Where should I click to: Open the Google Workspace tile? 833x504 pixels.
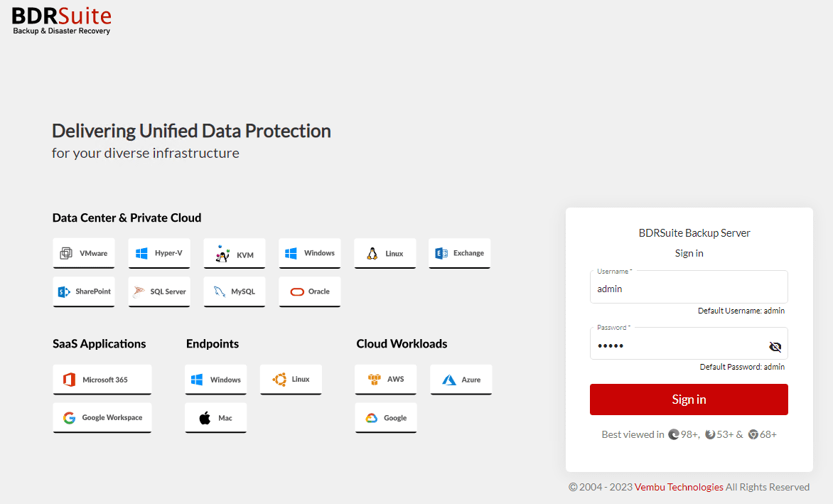pos(102,418)
